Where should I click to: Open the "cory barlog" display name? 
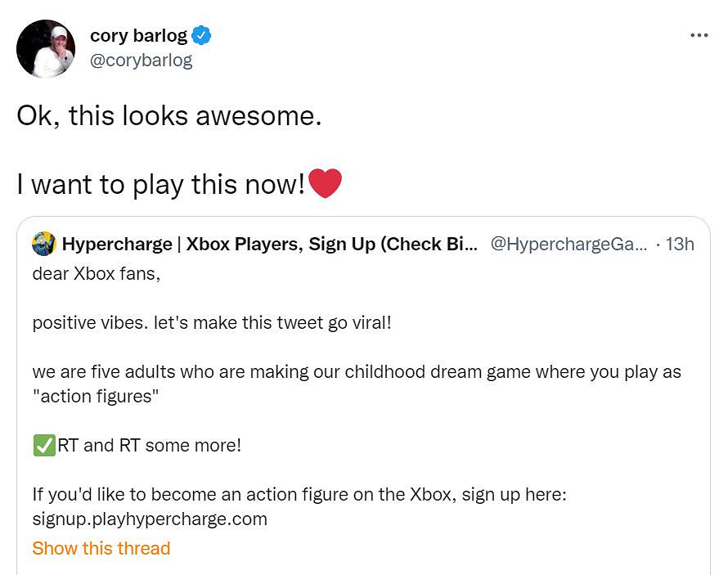138,35
